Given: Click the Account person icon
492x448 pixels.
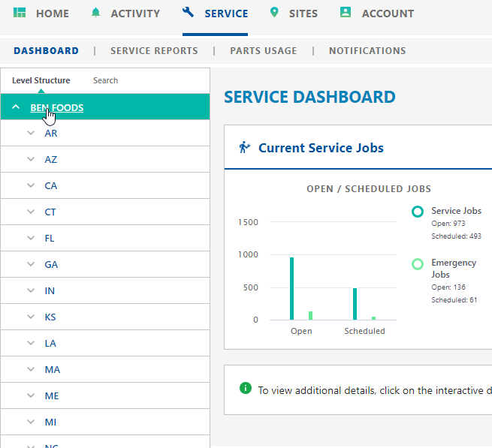Looking at the screenshot, I should [346, 13].
